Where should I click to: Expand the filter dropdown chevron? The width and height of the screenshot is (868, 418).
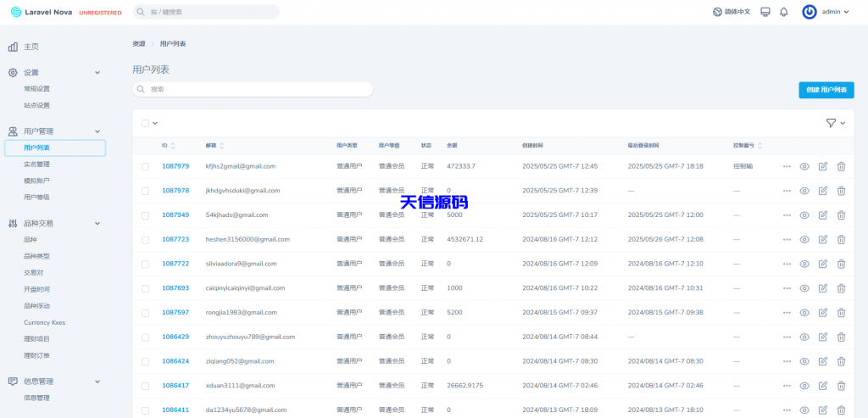point(843,123)
